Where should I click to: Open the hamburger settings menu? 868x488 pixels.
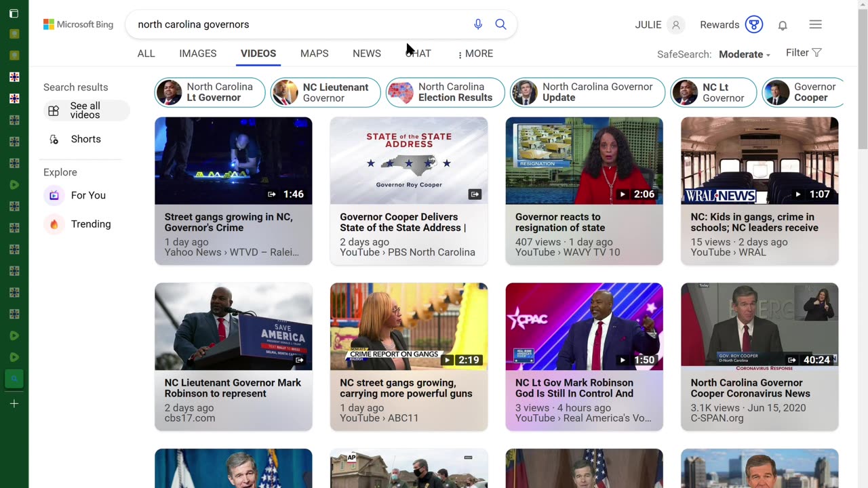pyautogui.click(x=816, y=24)
